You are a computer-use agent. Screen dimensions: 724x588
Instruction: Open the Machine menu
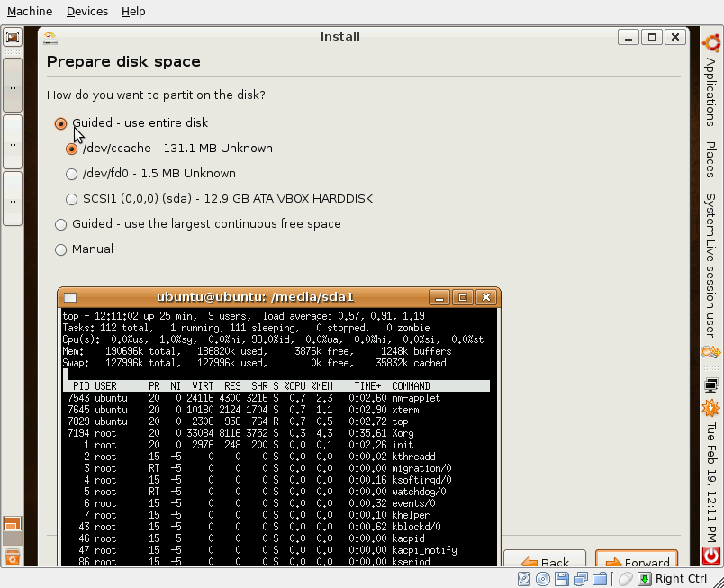pyautogui.click(x=30, y=11)
